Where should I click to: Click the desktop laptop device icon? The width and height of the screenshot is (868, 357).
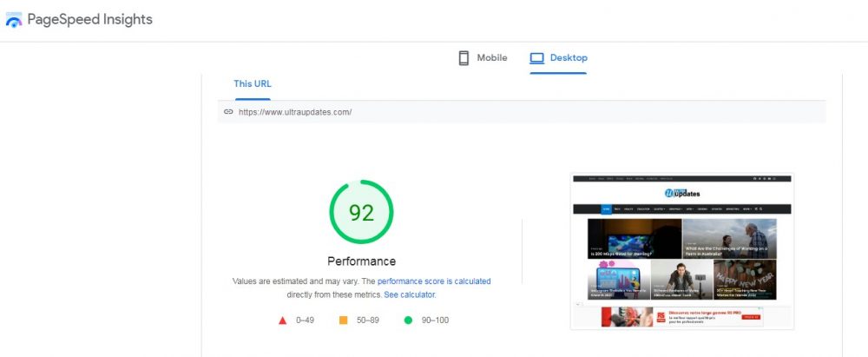point(537,58)
